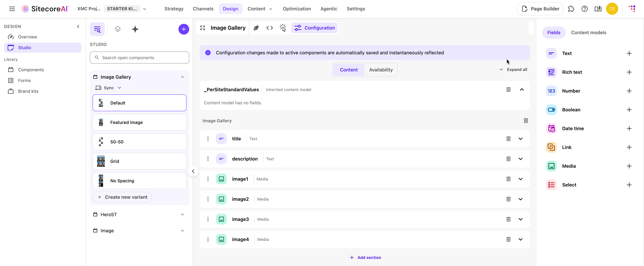This screenshot has height=266, width=644.
Task: Add a Rich text field
Action: tap(629, 72)
